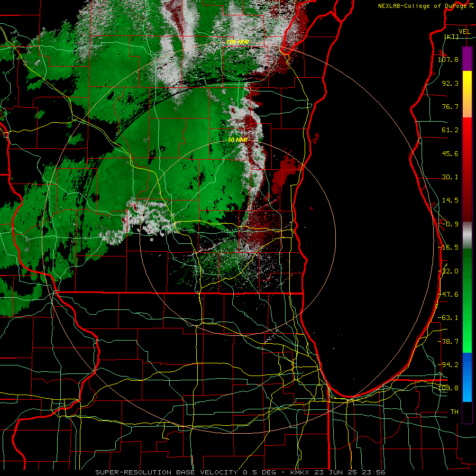Screen dimensions: 476x476
Task: Click the TH threshold label
Action: 454,412
